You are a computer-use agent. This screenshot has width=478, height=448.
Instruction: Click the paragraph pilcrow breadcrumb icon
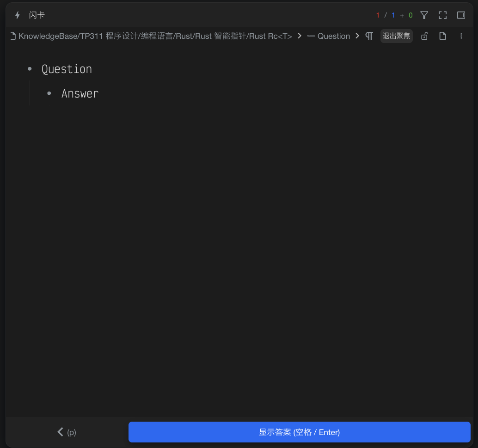tap(369, 36)
